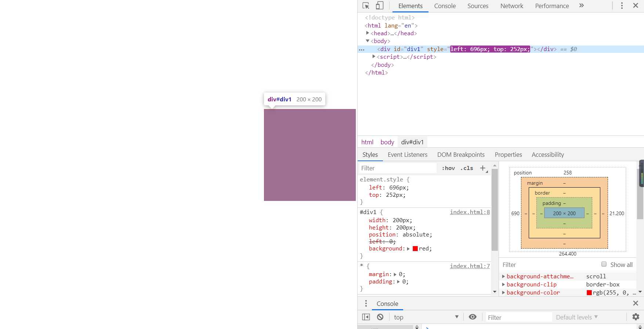The width and height of the screenshot is (644, 329).
Task: Select the Styles sidebar tab
Action: click(x=370, y=155)
